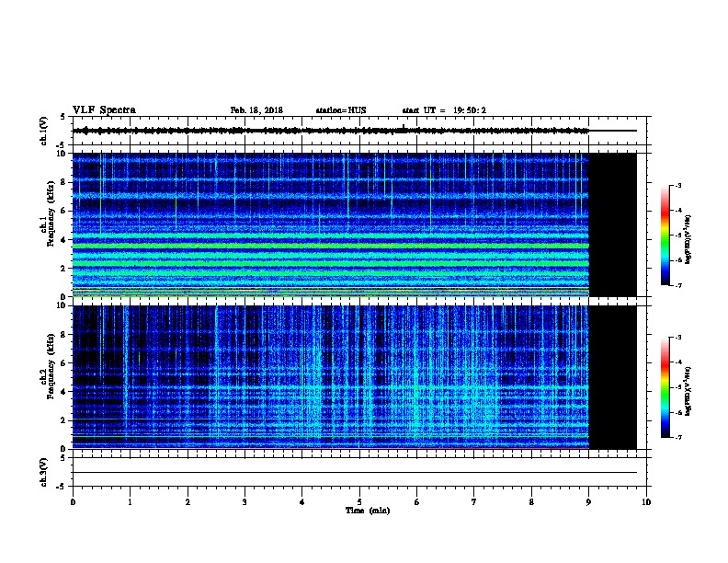Click the "-7" label on ch.2 color bar
This screenshot has height=563, width=728.
(x=677, y=438)
